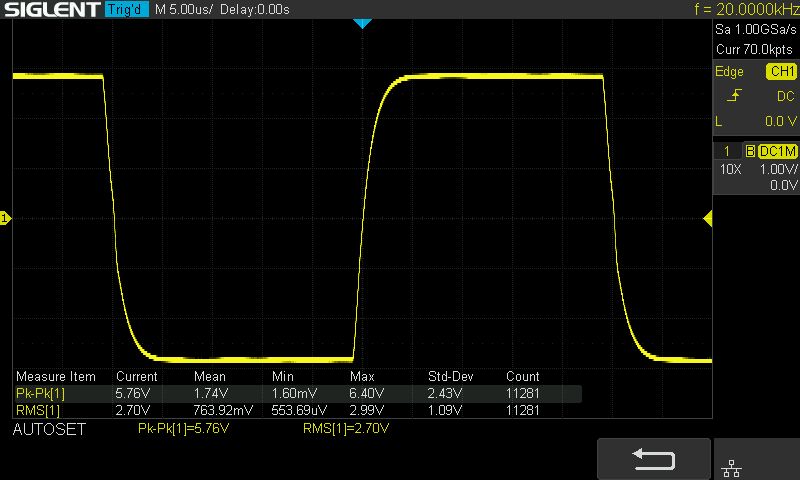Select the M 5.00us timebase readout
800x480 pixels.
tap(184, 9)
